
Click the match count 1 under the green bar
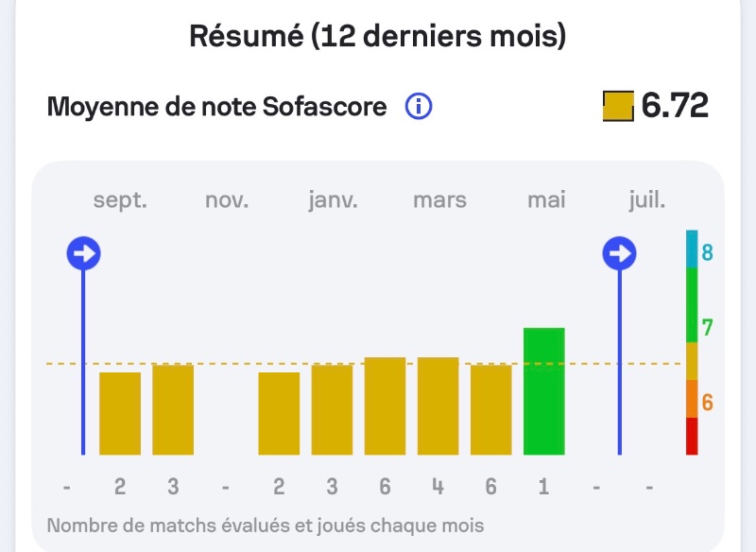pos(544,487)
